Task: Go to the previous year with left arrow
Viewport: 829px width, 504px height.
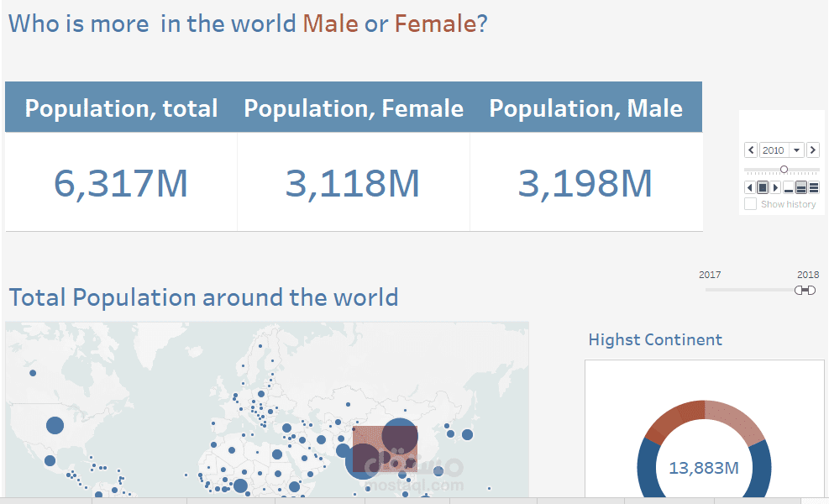Action: tap(751, 150)
